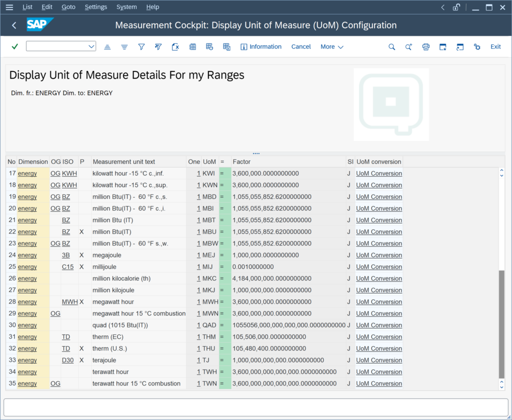Click the 3B ISO code link
The image size is (512, 420).
coord(65,255)
